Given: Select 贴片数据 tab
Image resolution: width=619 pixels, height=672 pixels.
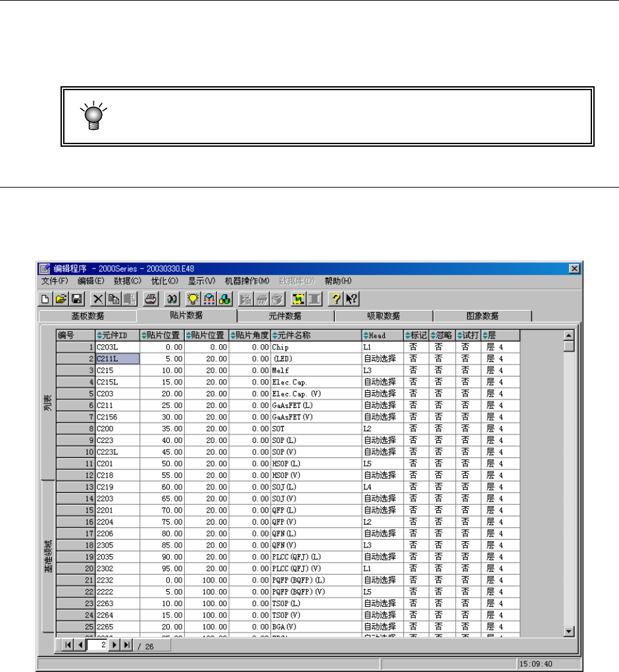Looking at the screenshot, I should pos(186,315).
